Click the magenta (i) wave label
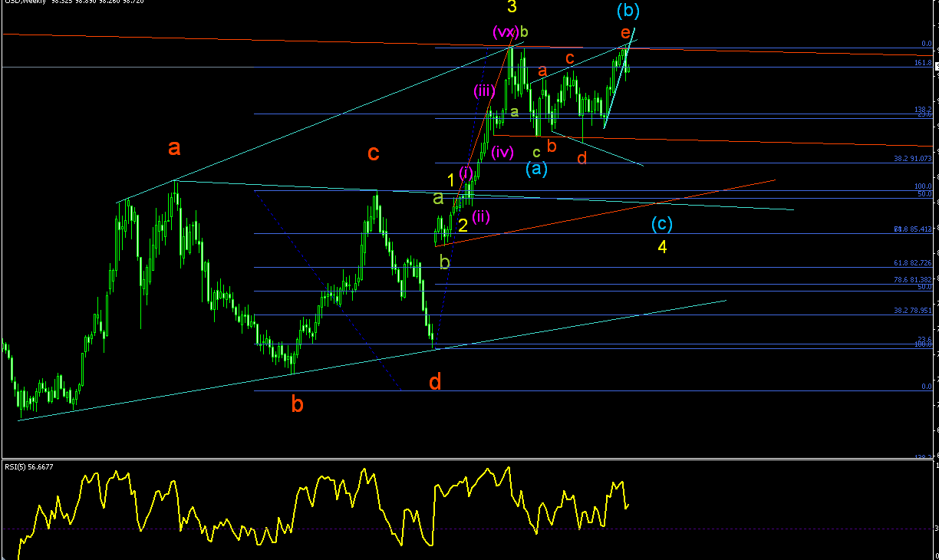939x560 pixels. click(466, 172)
